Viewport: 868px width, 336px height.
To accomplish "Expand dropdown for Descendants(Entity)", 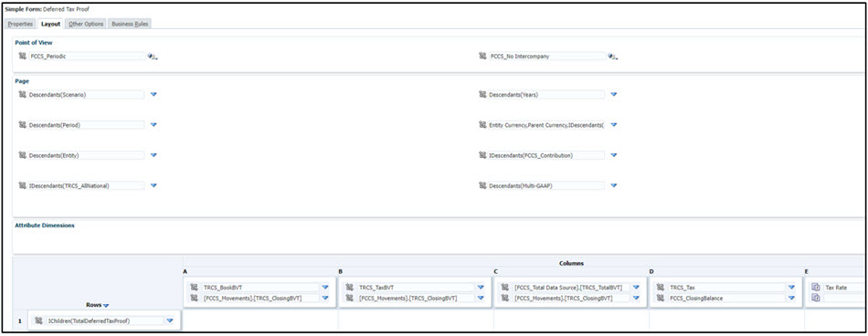I will tap(153, 155).
